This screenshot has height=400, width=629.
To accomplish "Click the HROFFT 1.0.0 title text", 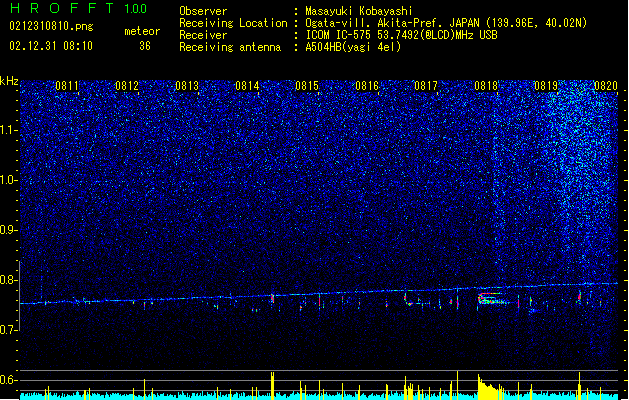I will (x=79, y=8).
